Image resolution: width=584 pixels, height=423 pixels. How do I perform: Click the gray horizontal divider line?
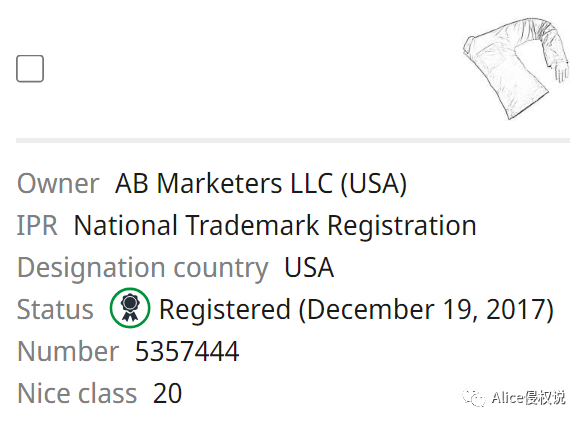click(x=293, y=140)
